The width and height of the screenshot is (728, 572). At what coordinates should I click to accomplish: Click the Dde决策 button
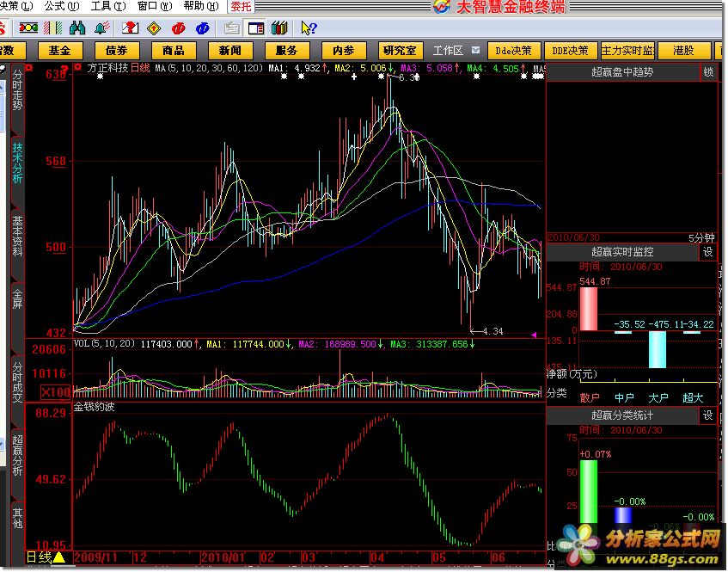click(513, 51)
